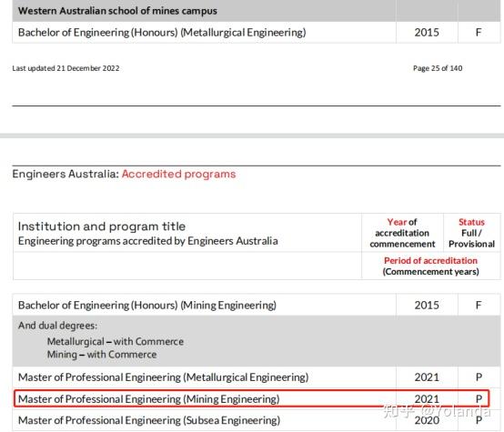This screenshot has height=432, width=504.
Task: Click the '(Commencement years)' label
Action: [430, 272]
